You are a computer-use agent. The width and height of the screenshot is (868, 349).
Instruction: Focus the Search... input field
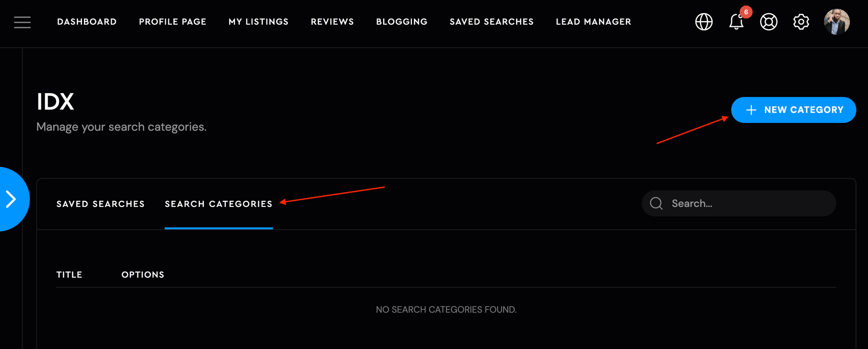click(x=739, y=203)
